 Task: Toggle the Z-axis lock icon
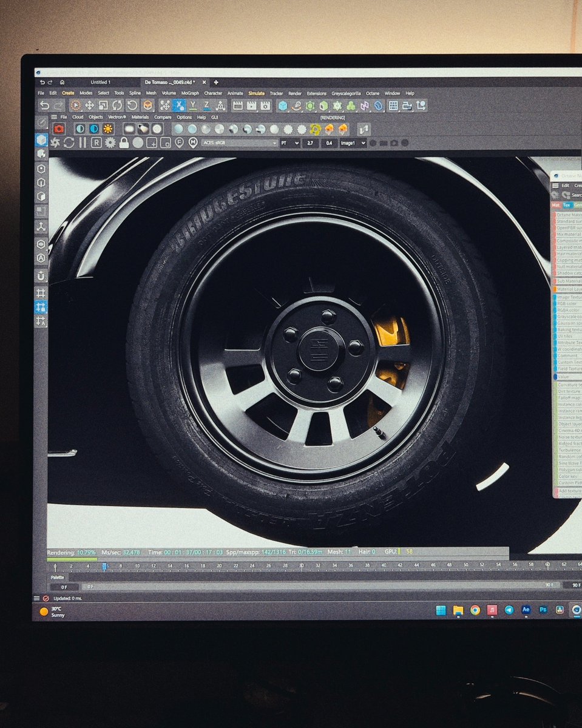click(x=206, y=105)
